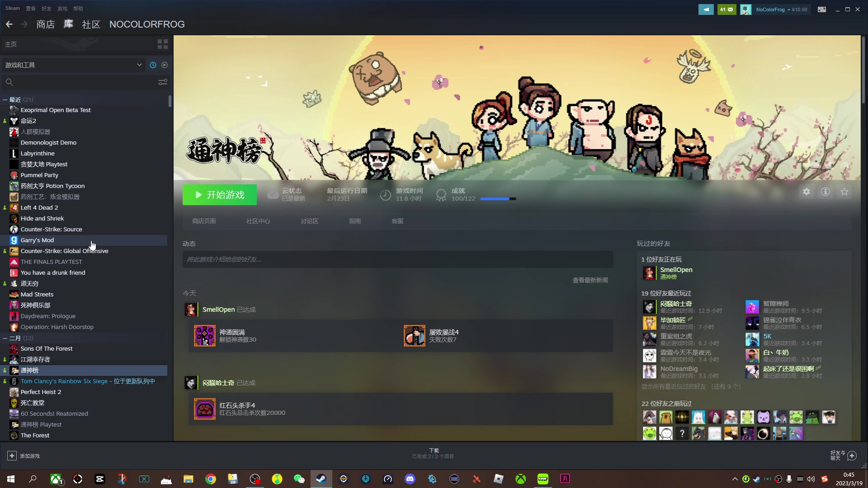Show hidden system tray icons
This screenshot has height=488, width=868.
pyautogui.click(x=735, y=479)
